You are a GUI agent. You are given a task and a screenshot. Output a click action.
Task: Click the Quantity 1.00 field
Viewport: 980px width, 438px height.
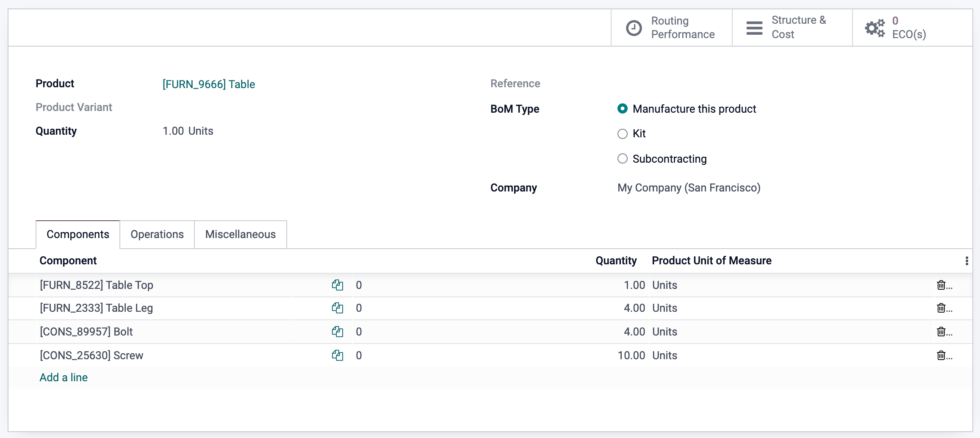click(x=173, y=131)
